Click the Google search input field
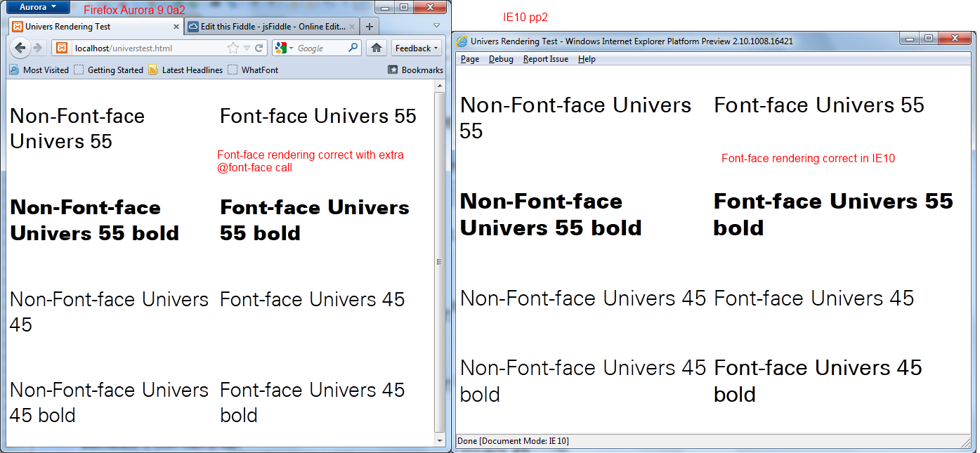 pyautogui.click(x=320, y=48)
